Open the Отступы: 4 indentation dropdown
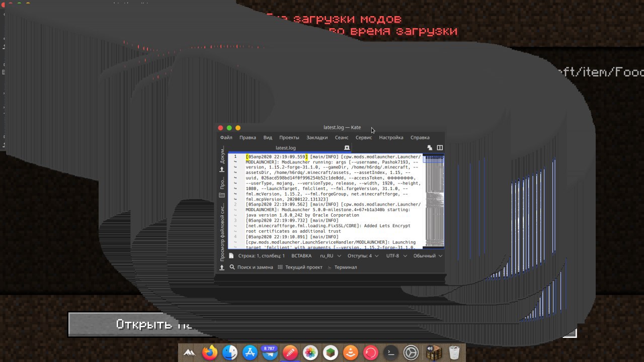The image size is (644, 362). pos(363,255)
